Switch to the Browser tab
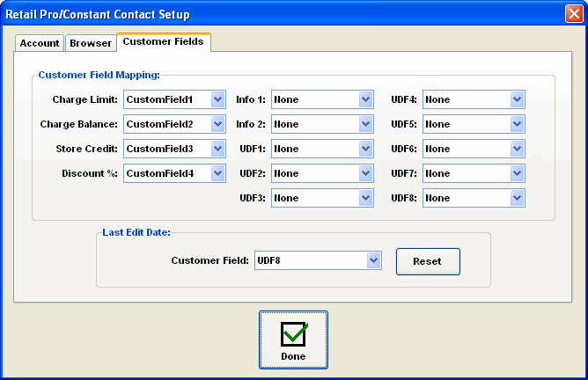Image resolution: width=588 pixels, height=380 pixels. point(91,43)
